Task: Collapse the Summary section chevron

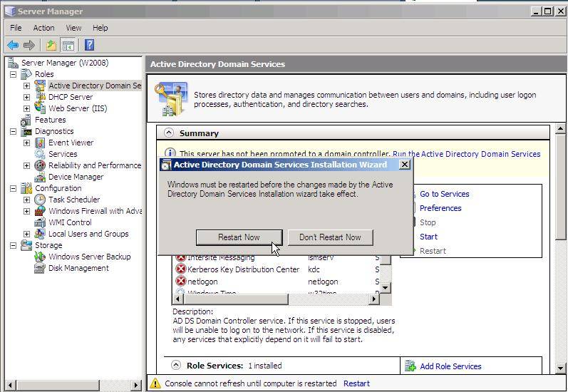Action: pyautogui.click(x=168, y=133)
